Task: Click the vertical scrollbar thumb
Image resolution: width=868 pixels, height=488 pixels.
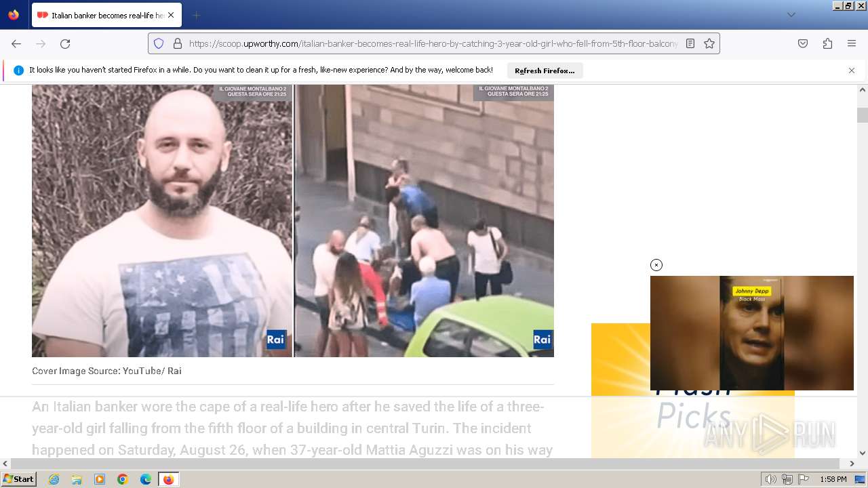Action: tap(863, 115)
